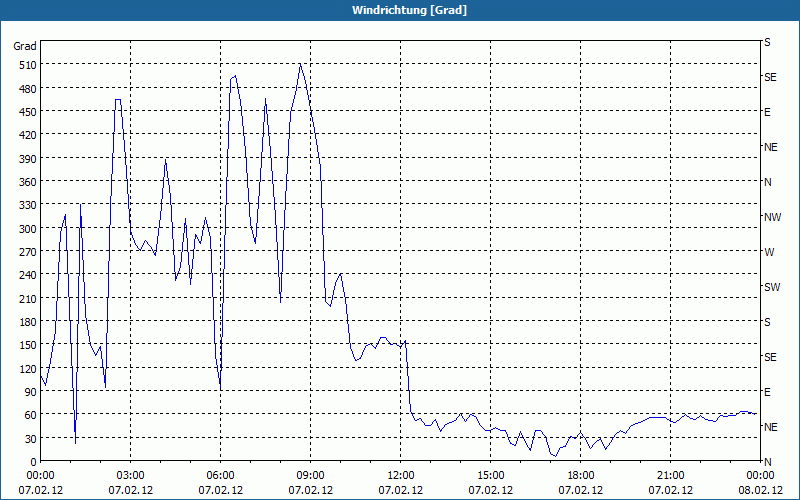Image resolution: width=800 pixels, height=500 pixels.
Task: Select the 07.02.12 date under 18:00
Action: tap(581, 490)
